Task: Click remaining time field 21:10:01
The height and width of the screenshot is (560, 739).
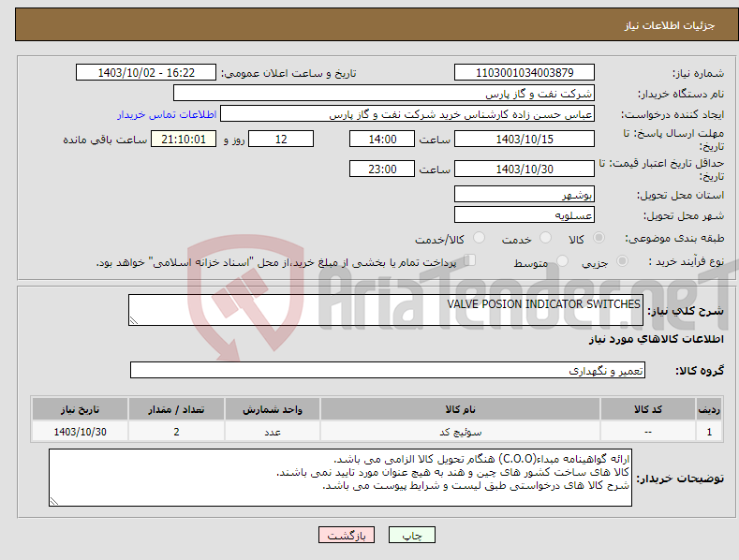Action: tap(184, 139)
